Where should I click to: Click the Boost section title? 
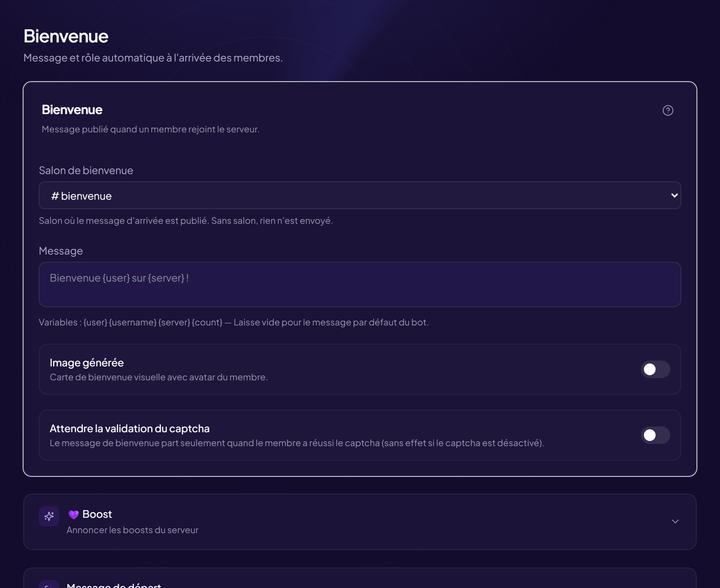(x=97, y=514)
